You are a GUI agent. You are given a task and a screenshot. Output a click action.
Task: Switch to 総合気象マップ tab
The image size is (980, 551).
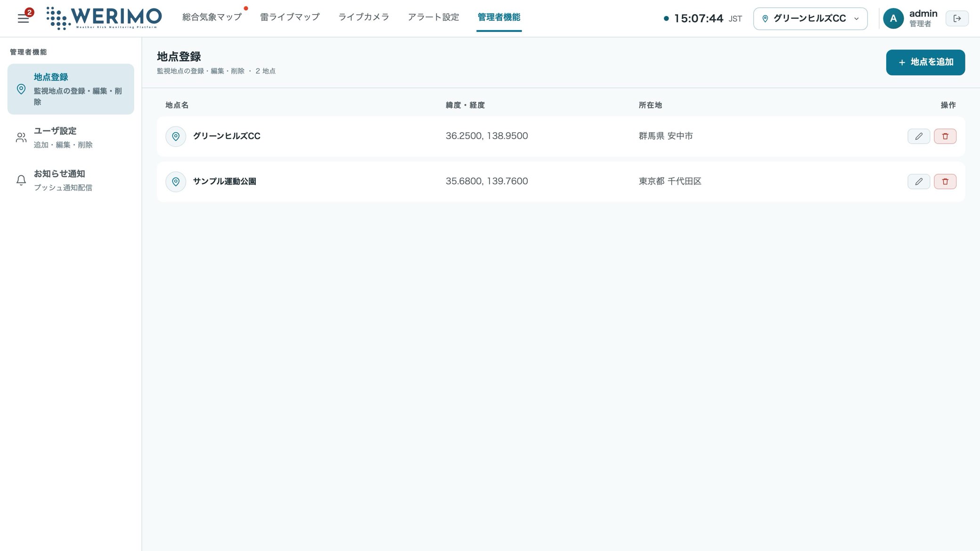click(x=212, y=17)
